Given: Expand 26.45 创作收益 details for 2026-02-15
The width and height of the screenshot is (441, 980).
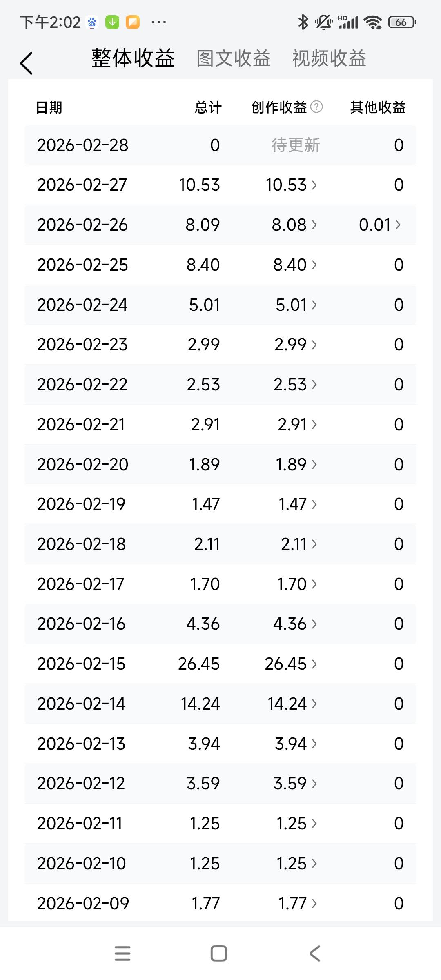Looking at the screenshot, I should pyautogui.click(x=291, y=664).
